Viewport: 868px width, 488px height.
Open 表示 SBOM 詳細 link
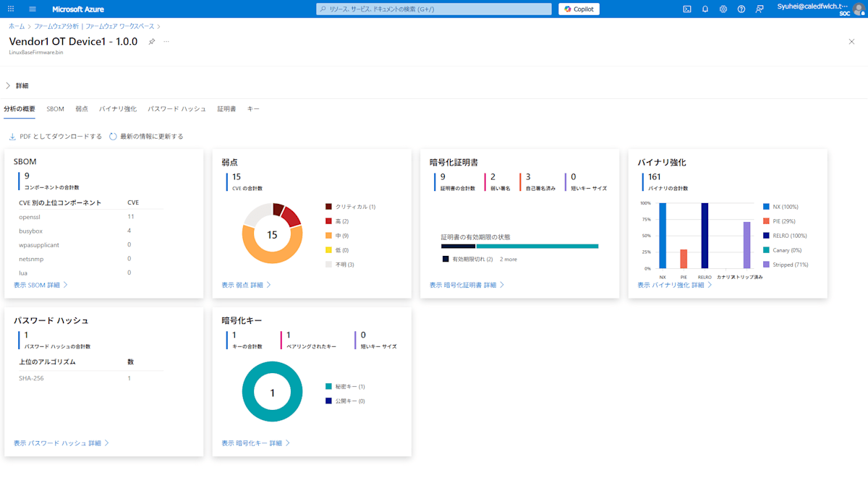tap(41, 285)
